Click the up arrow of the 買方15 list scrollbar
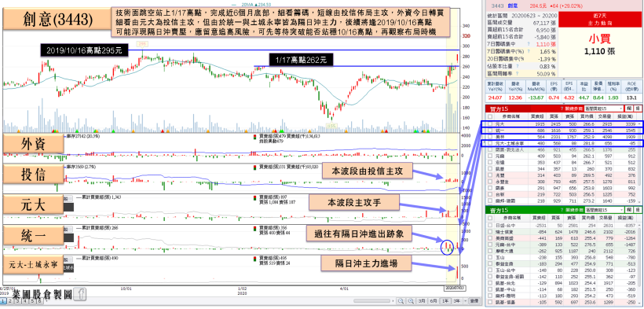Screen dimensions: 644x309 pyautogui.click(x=639, y=124)
